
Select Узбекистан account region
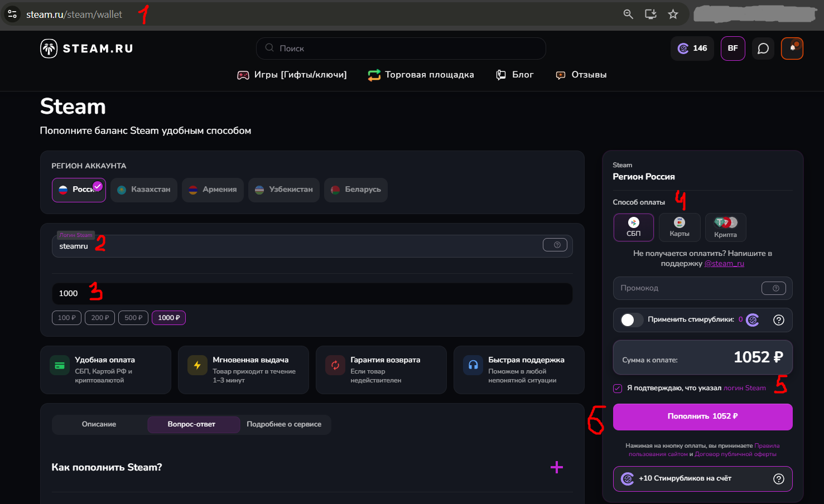pos(284,190)
